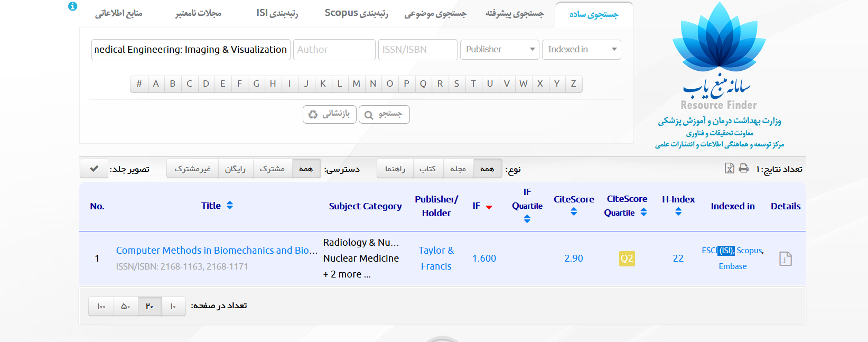Viewport: 868px width, 342px height.
Task: Click the blue info icon
Action: pos(73,6)
